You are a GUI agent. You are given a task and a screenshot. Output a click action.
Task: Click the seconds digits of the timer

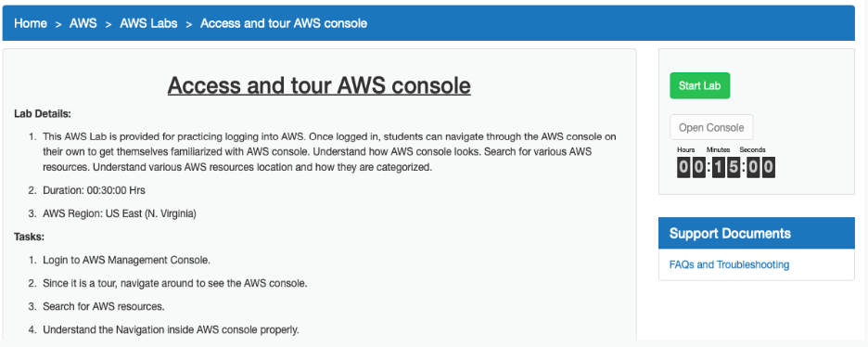[760, 167]
